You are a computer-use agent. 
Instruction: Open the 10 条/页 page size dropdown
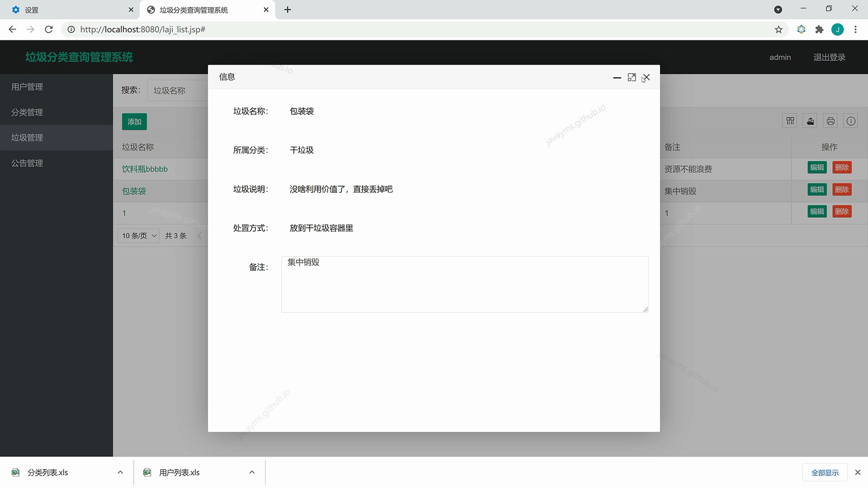pyautogui.click(x=138, y=235)
